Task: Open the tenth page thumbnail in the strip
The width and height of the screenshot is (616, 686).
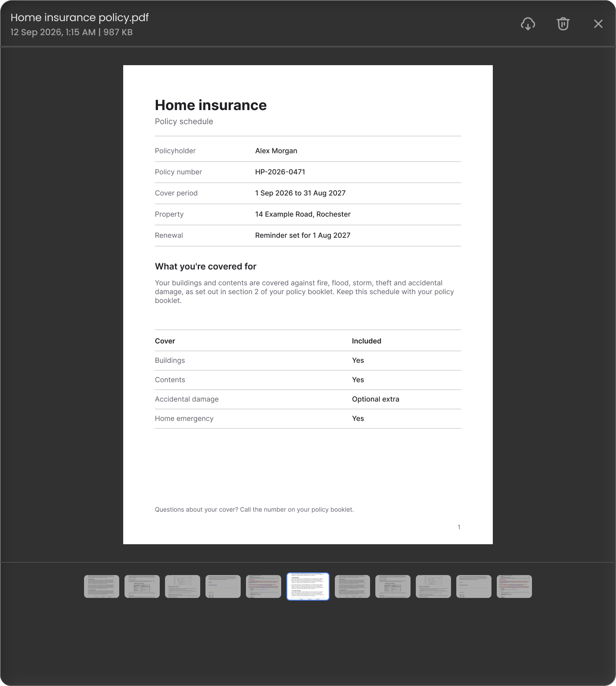Action: pyautogui.click(x=474, y=586)
